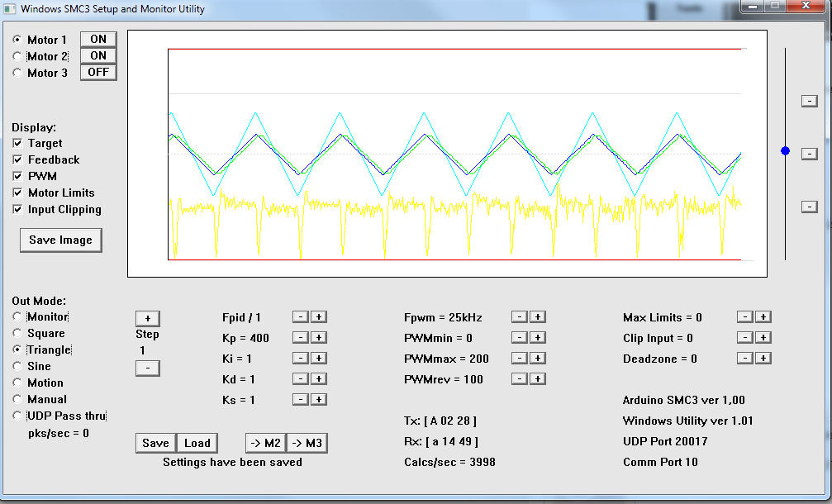The width and height of the screenshot is (832, 504).
Task: Copy settings to M2
Action: [x=264, y=443]
